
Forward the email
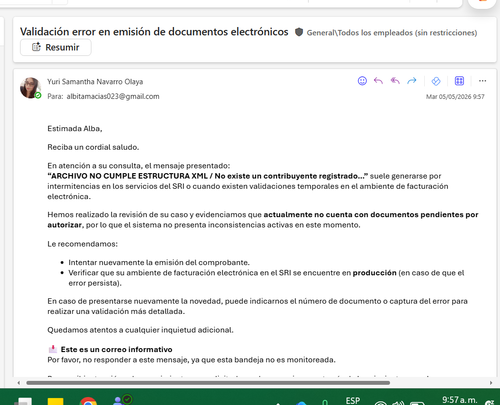tap(412, 81)
